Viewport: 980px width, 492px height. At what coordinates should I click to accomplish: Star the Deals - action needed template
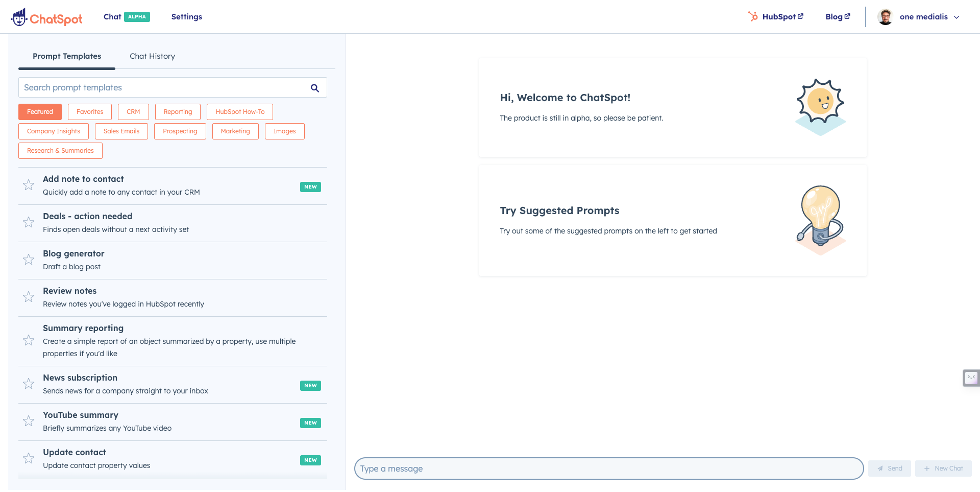[x=29, y=222]
